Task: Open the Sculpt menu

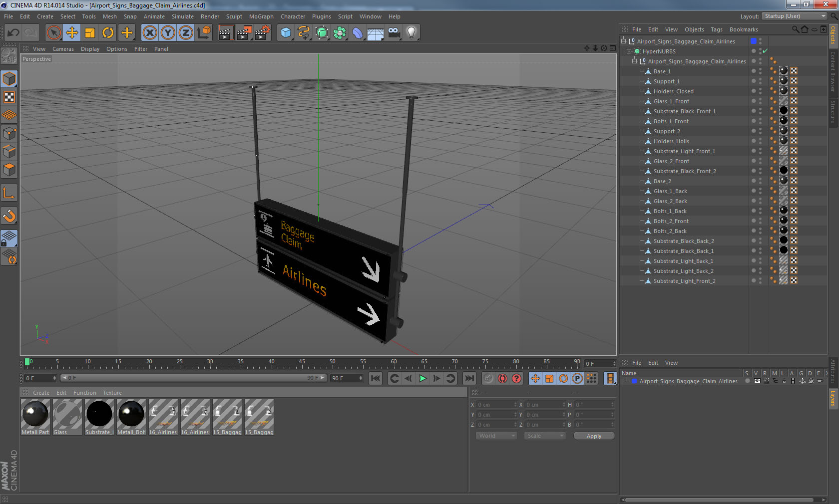Action: [x=234, y=16]
